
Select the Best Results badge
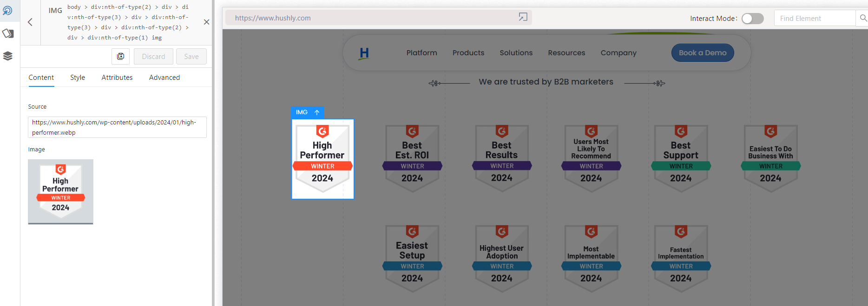click(x=502, y=158)
